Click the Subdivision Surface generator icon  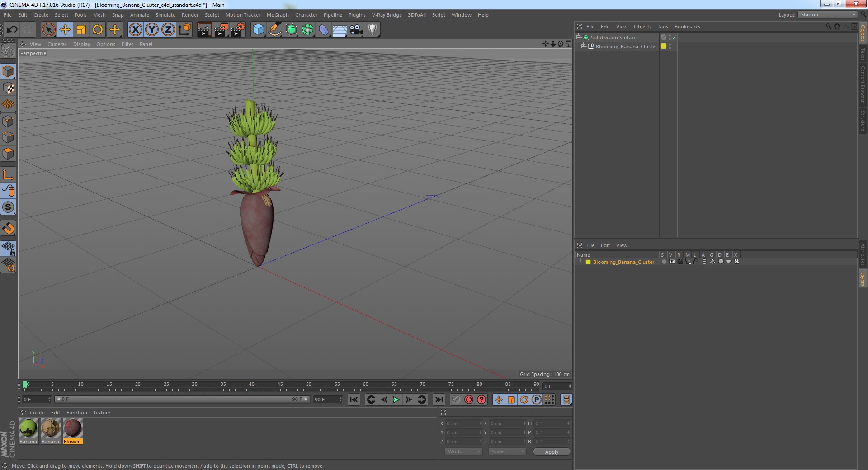pyautogui.click(x=291, y=30)
